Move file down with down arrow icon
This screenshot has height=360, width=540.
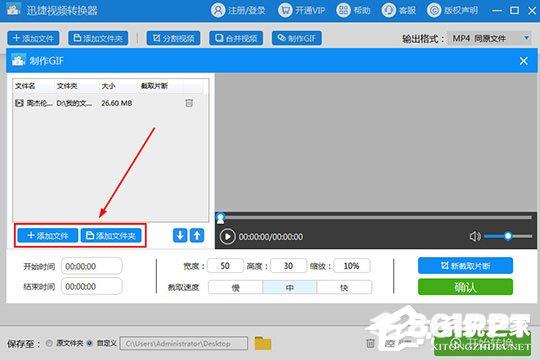(180, 236)
